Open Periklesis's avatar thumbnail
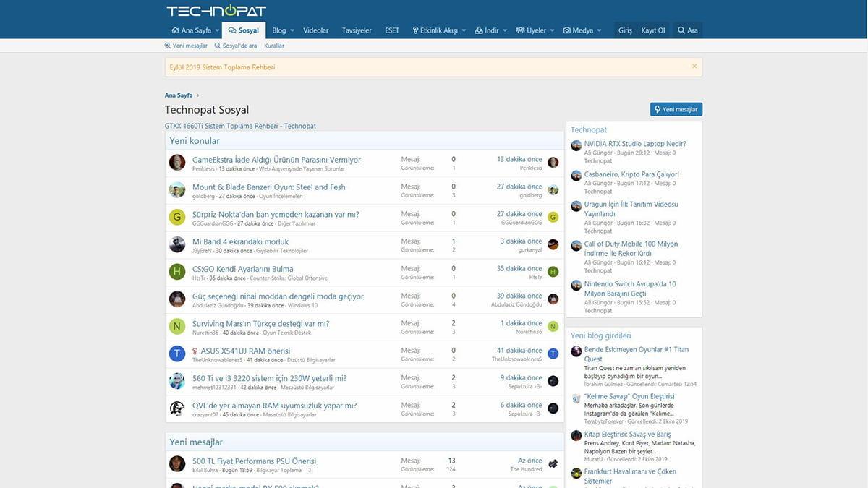Image resolution: width=868 pixels, height=488 pixels. point(177,163)
